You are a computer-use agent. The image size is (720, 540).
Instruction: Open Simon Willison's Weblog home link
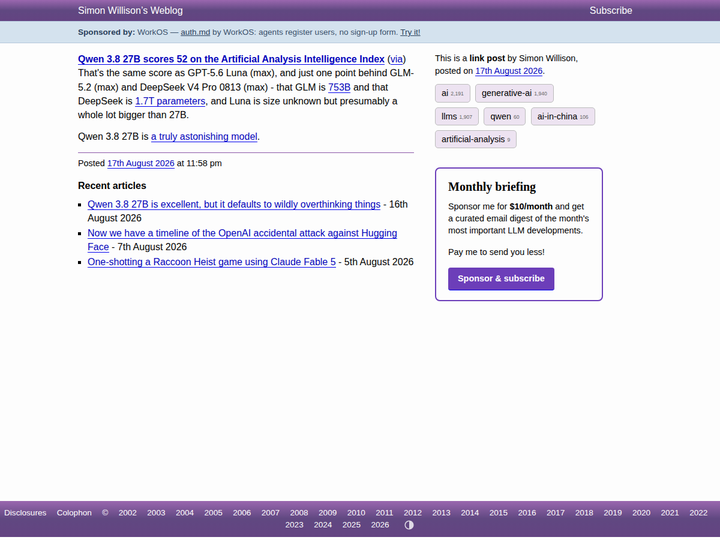[130, 11]
